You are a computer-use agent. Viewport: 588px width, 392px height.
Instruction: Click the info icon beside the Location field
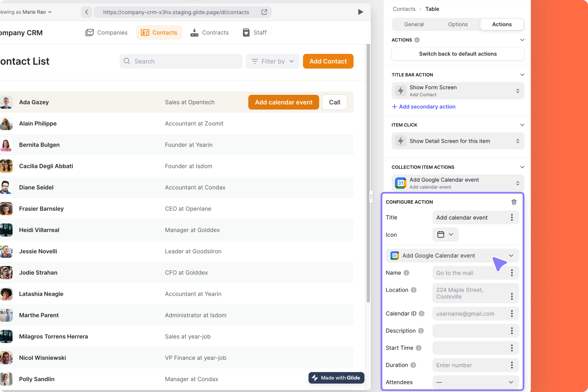(414, 290)
